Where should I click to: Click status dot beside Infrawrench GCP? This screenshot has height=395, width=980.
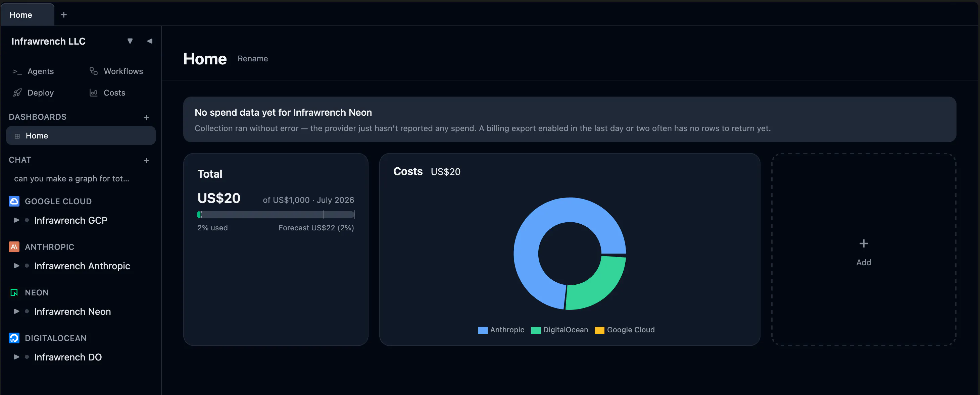click(x=27, y=220)
